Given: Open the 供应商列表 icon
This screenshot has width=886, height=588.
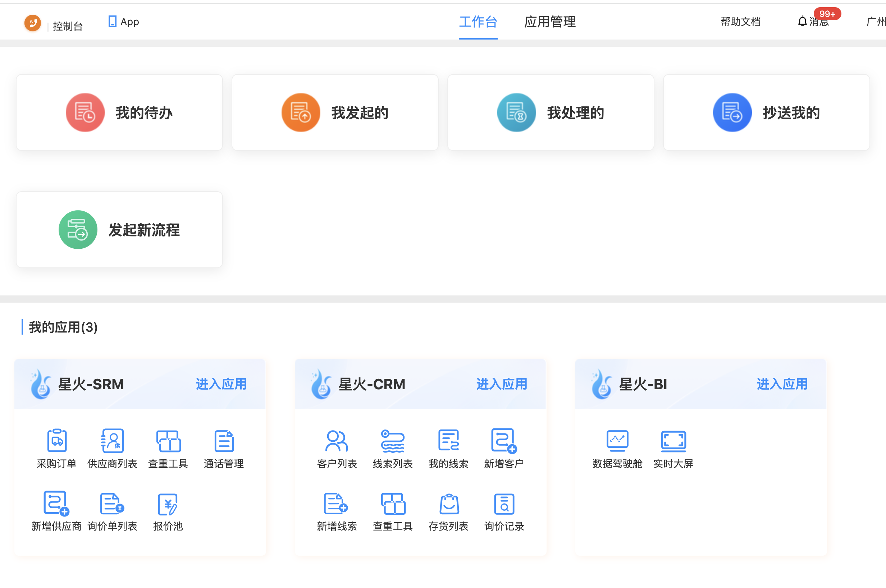Looking at the screenshot, I should tap(112, 441).
